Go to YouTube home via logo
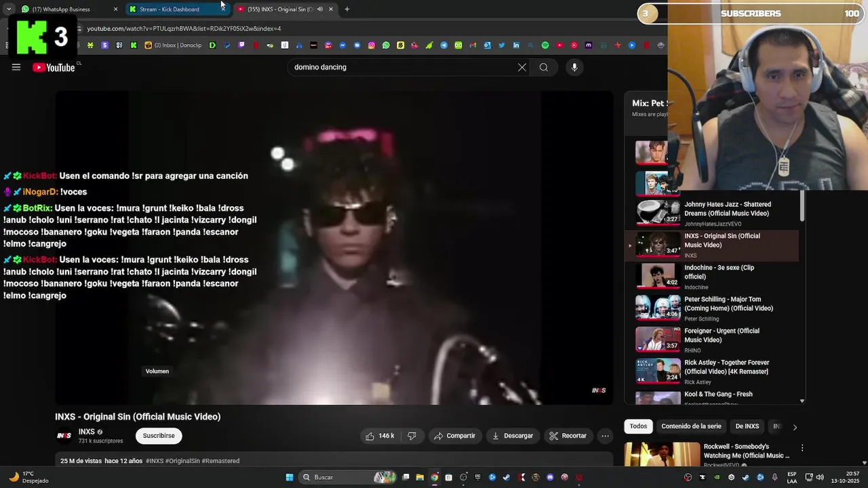 coord(54,67)
